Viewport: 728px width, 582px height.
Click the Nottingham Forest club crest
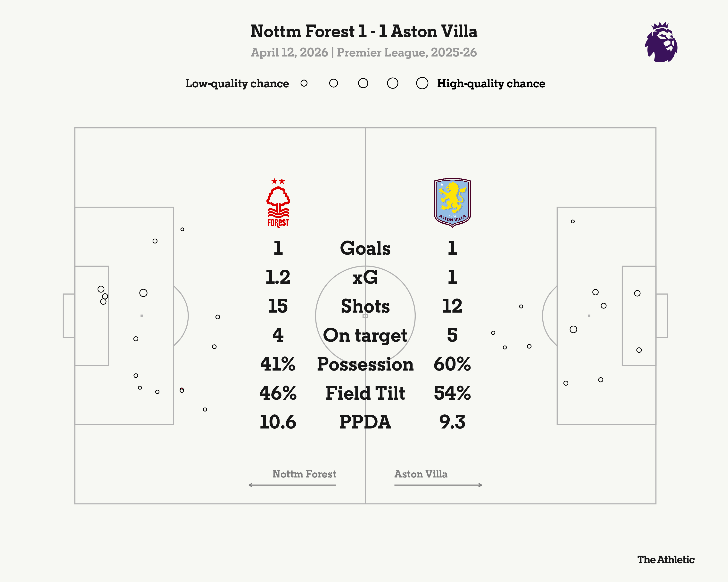278,203
